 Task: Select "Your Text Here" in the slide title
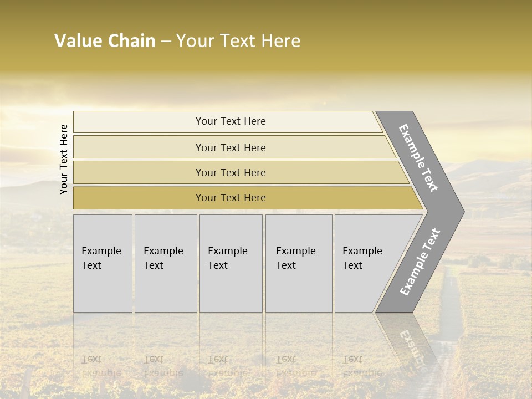click(x=238, y=41)
